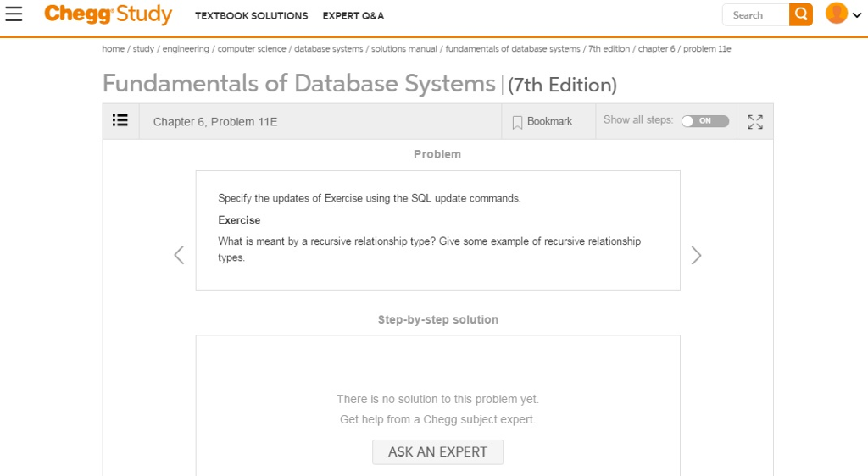Open the chapter list icon
This screenshot has height=476, width=868.
tap(120, 120)
